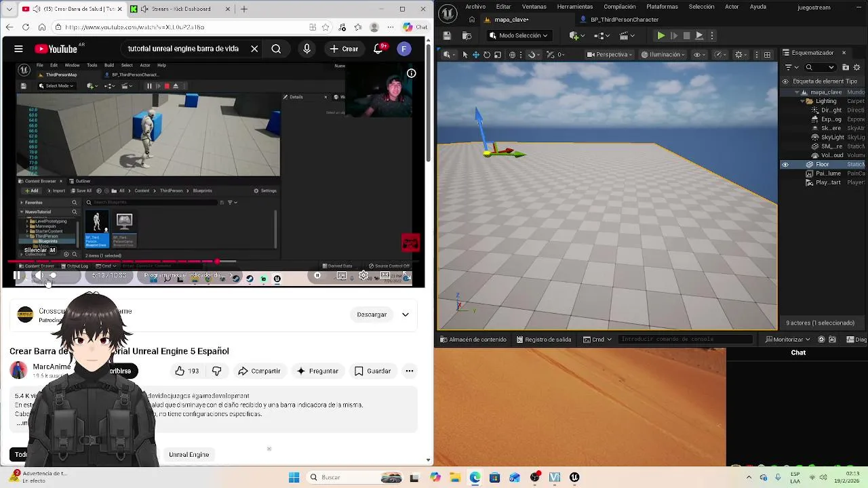The image size is (868, 488).
Task: Click the Stop simulation icon in Unreal toolbar
Action: tap(686, 35)
